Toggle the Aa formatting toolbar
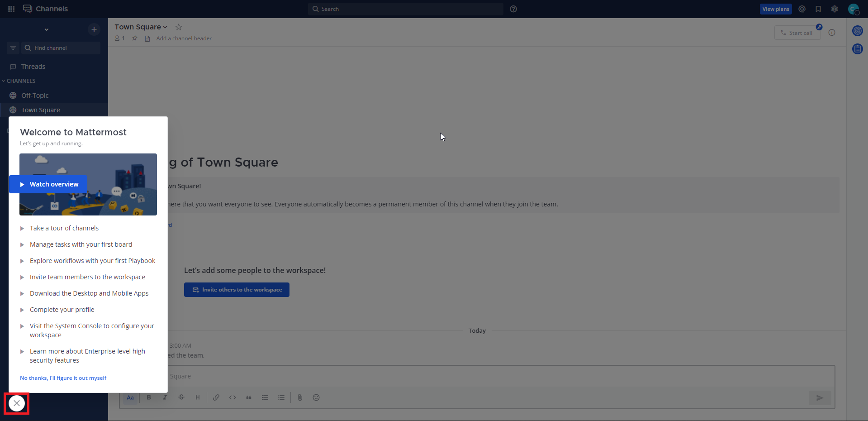Viewport: 868px width, 421px height. tap(130, 397)
